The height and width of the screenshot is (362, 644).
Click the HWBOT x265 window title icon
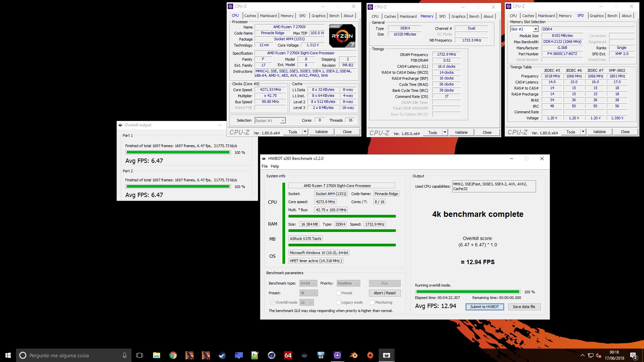(264, 159)
